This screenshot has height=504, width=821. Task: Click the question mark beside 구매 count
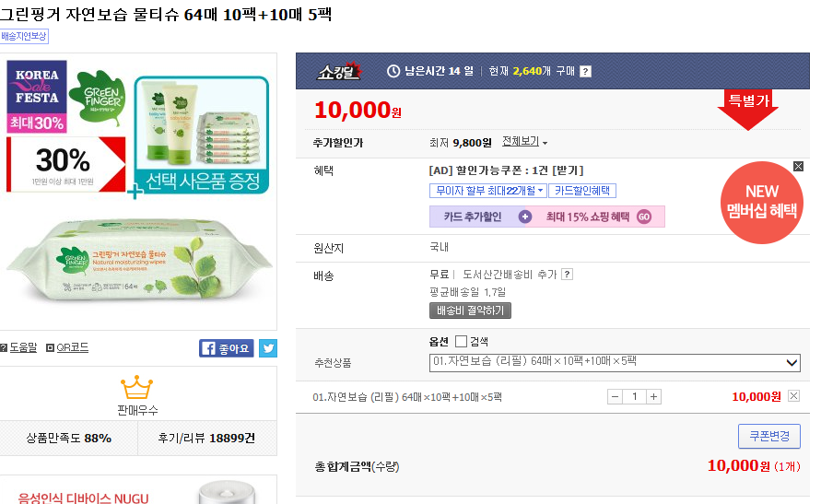click(585, 72)
